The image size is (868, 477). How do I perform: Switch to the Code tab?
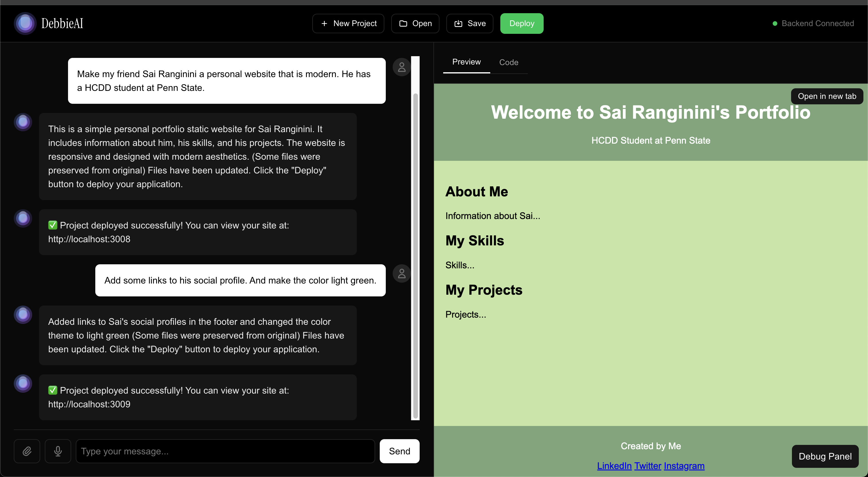tap(508, 62)
